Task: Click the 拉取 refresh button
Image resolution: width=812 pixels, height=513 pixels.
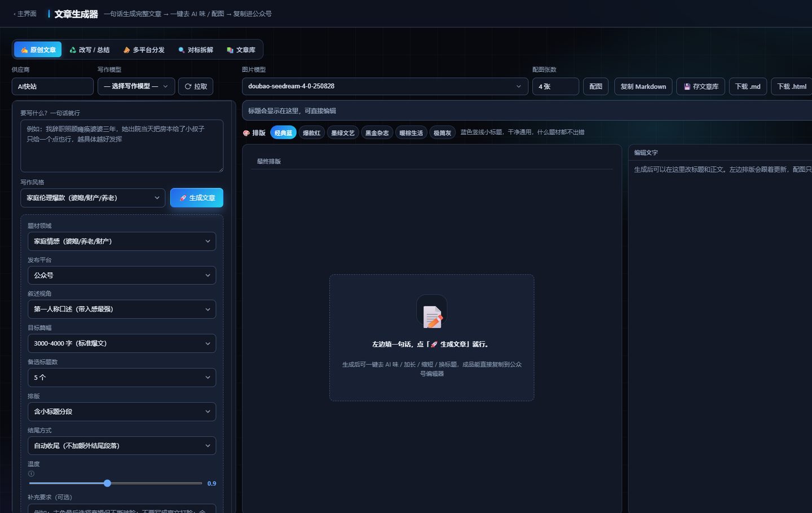Action: [x=196, y=86]
